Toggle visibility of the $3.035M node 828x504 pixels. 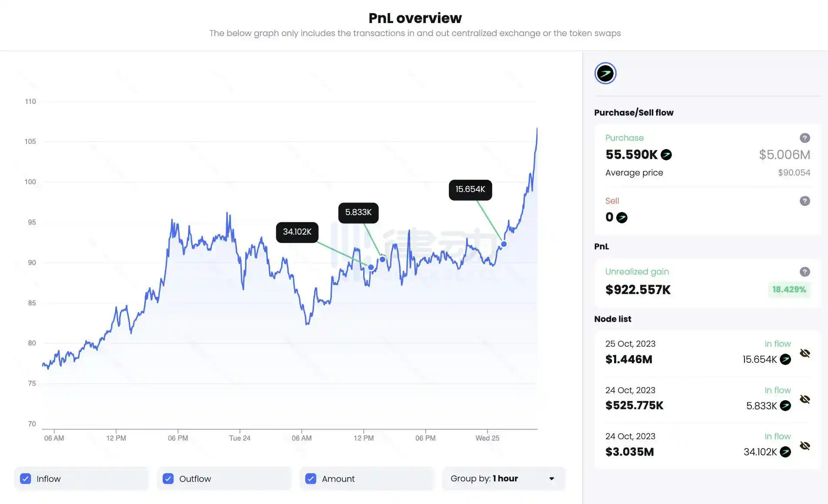(x=805, y=446)
